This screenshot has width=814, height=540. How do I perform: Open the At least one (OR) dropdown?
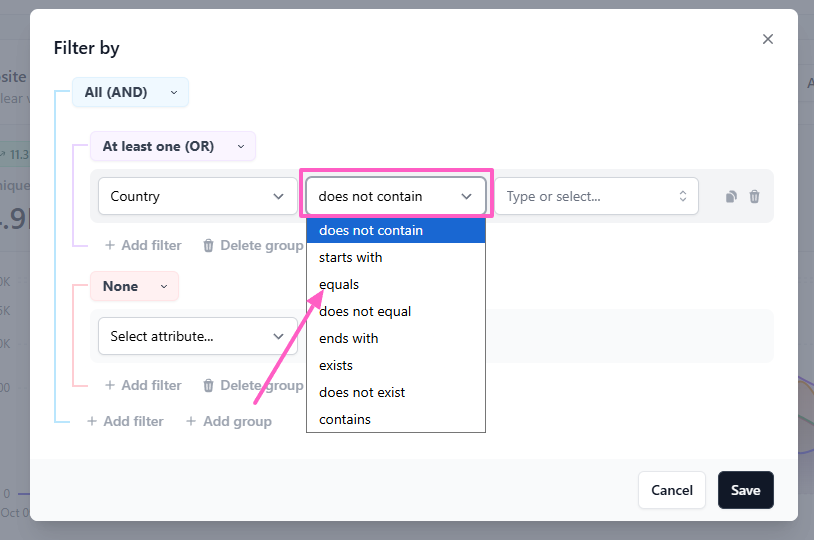[x=172, y=146]
